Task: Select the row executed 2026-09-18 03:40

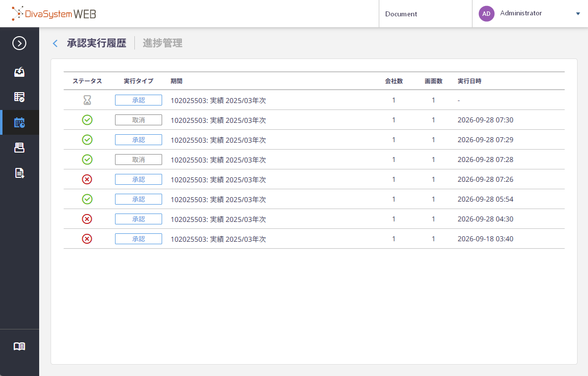Action: 314,239
